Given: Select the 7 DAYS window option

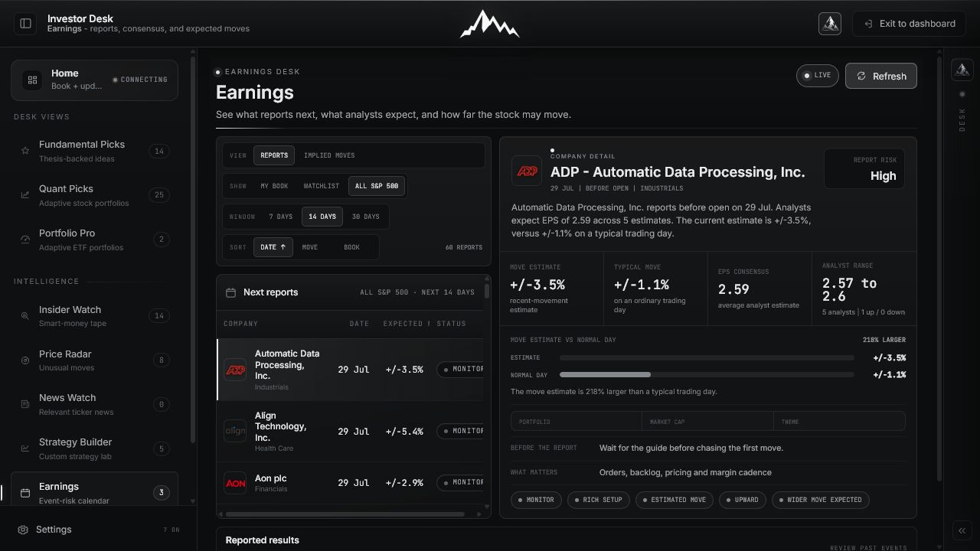Looking at the screenshot, I should tap(280, 217).
